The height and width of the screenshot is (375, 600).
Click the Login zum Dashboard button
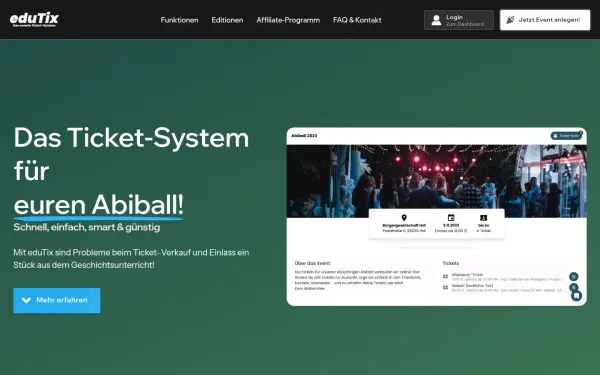(x=459, y=20)
